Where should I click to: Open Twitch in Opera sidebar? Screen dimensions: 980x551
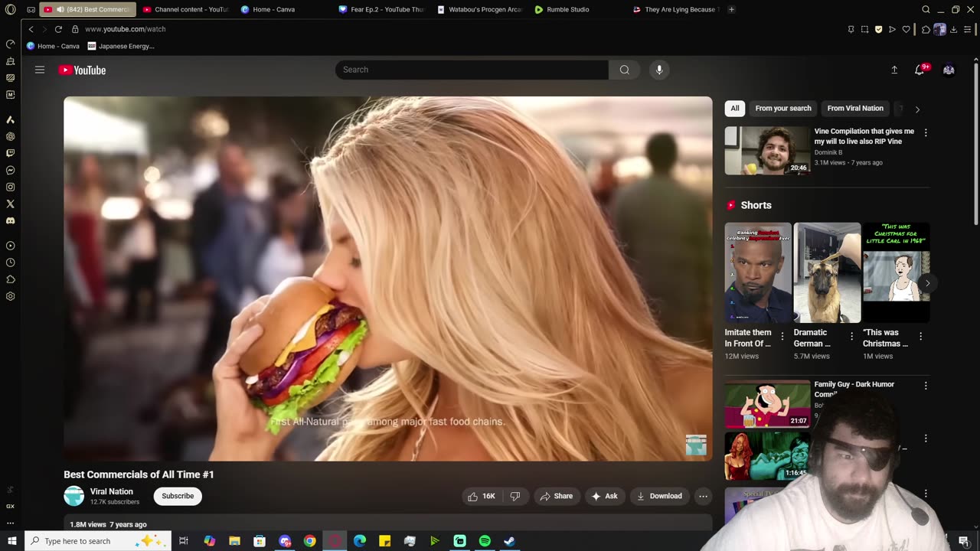pos(11,153)
